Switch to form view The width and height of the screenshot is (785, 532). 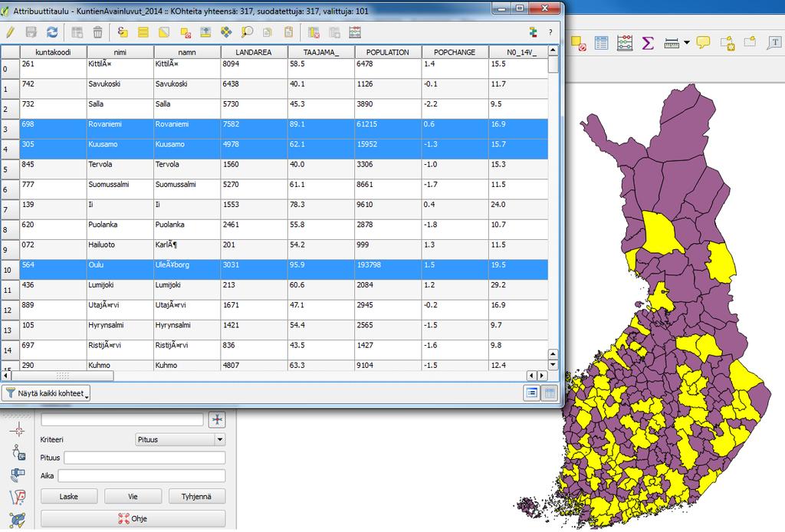tap(532, 393)
